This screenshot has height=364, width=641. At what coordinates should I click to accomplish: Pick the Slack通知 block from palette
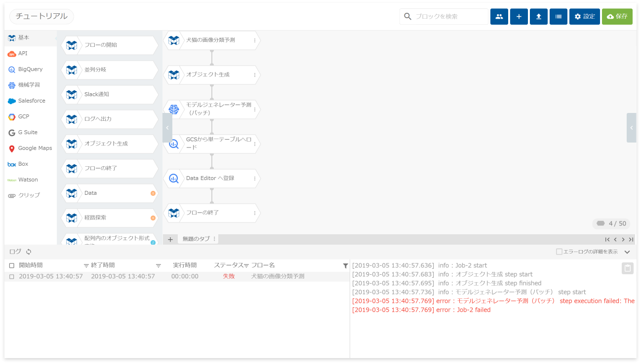(110, 94)
